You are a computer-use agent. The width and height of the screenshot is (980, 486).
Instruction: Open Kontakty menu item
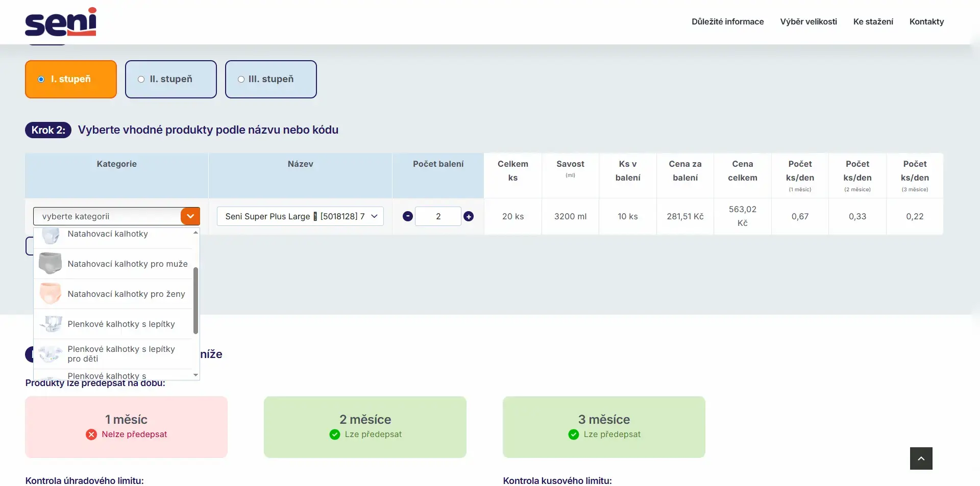click(x=926, y=21)
